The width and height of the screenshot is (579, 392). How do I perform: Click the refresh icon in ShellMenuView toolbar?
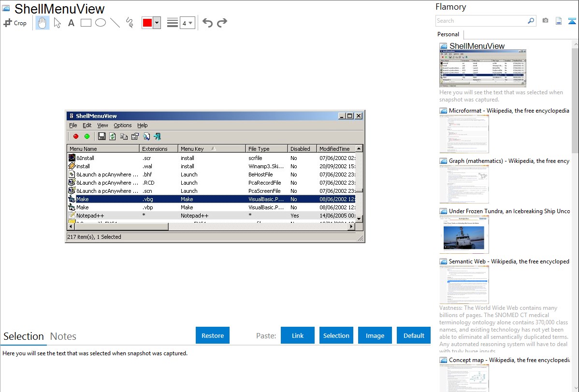click(x=113, y=136)
